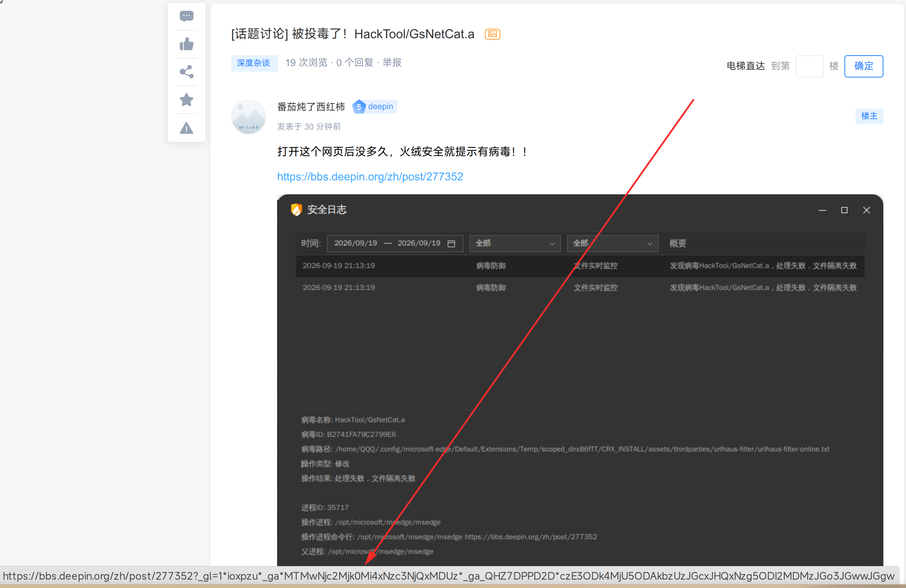Click the comment bubble icon in sidebar
The height and width of the screenshot is (588, 906).
click(187, 16)
